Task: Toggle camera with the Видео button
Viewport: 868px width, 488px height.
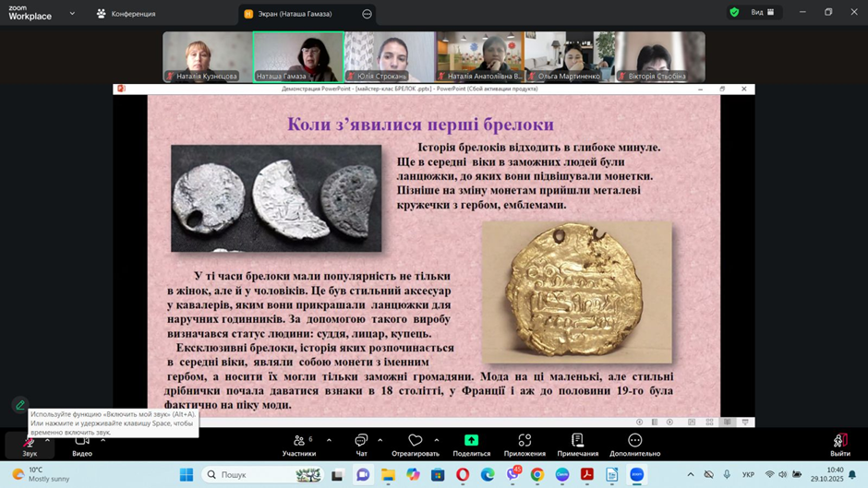Action: pyautogui.click(x=82, y=443)
